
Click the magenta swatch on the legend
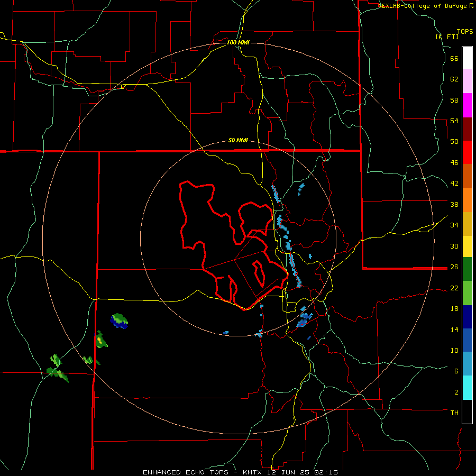point(467,105)
